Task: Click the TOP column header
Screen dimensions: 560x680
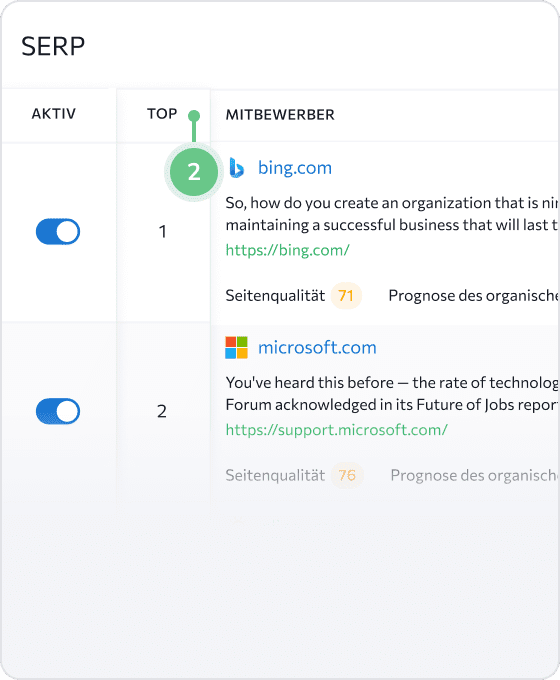Action: (162, 114)
